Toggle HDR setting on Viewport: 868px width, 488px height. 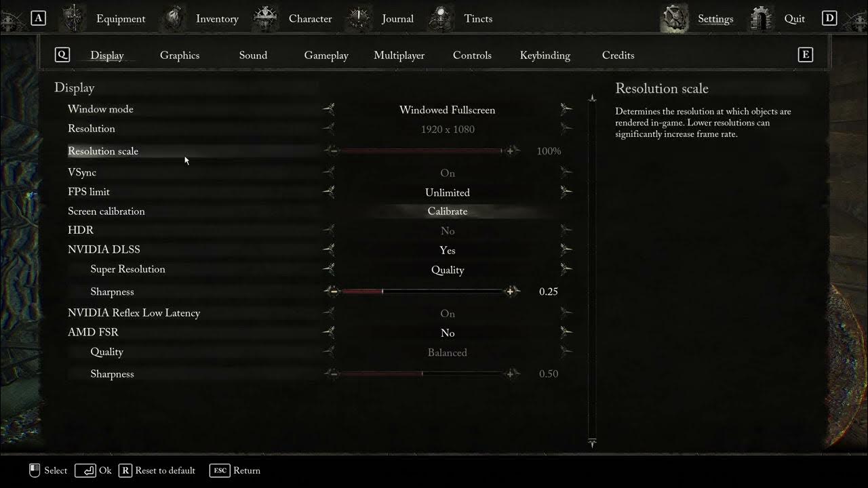tap(567, 230)
